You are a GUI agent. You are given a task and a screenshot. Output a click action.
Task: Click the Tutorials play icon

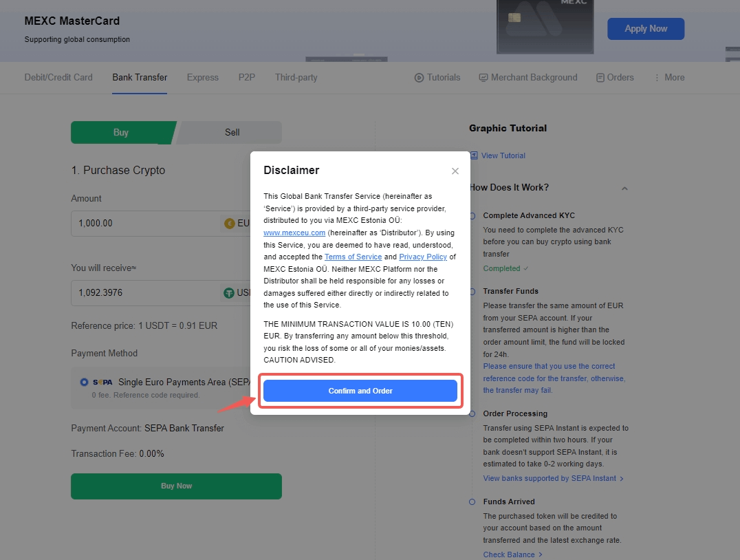419,78
